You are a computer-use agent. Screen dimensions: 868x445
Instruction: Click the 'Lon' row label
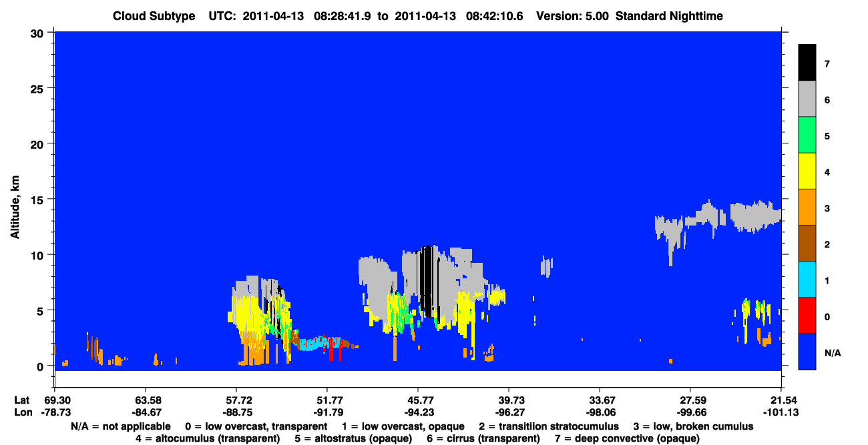click(22, 412)
